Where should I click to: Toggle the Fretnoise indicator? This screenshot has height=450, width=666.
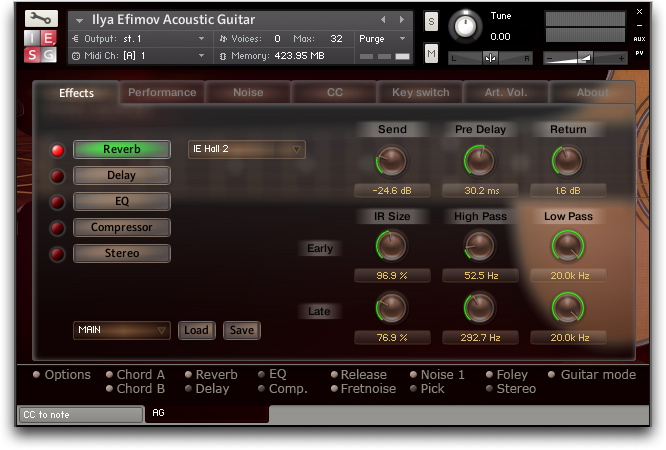tap(334, 388)
